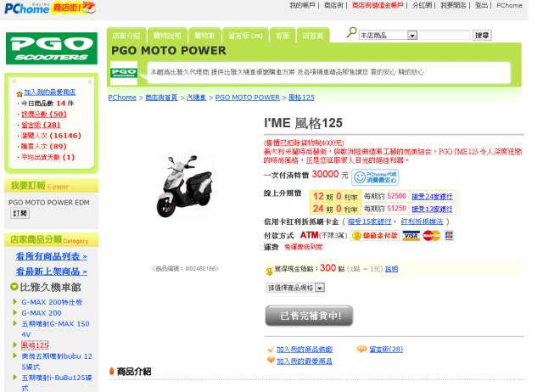Click the speech bubble icon beside message board
Image resolution: width=543 pixels, height=392 pixels.
(x=362, y=349)
